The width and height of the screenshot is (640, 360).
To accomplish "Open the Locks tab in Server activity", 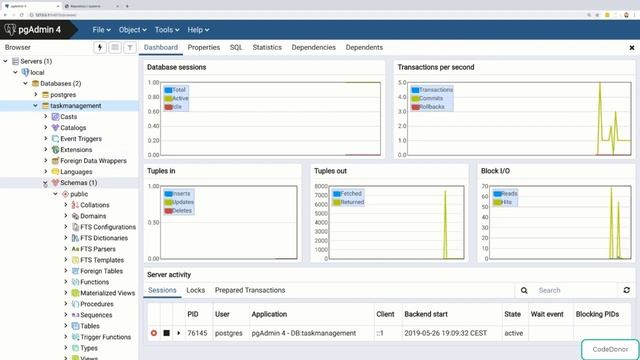I will 196,290.
